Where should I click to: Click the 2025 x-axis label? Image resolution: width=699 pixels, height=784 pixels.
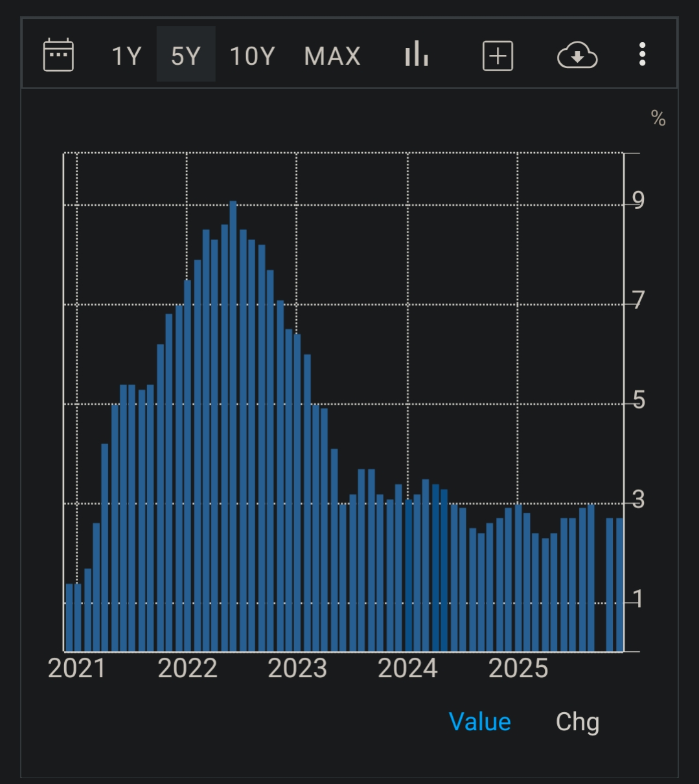pos(518,669)
